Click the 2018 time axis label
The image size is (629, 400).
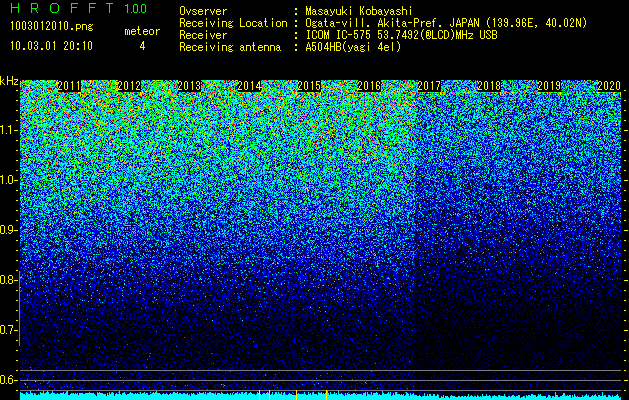point(489,86)
